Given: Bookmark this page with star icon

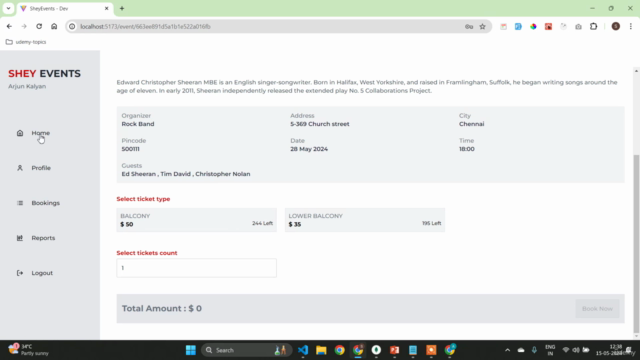Looking at the screenshot, I should 482,27.
